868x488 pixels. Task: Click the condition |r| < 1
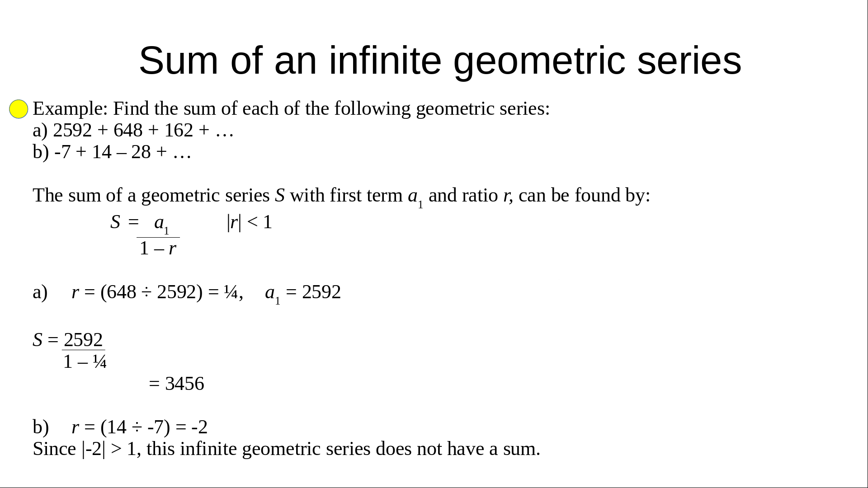click(249, 222)
